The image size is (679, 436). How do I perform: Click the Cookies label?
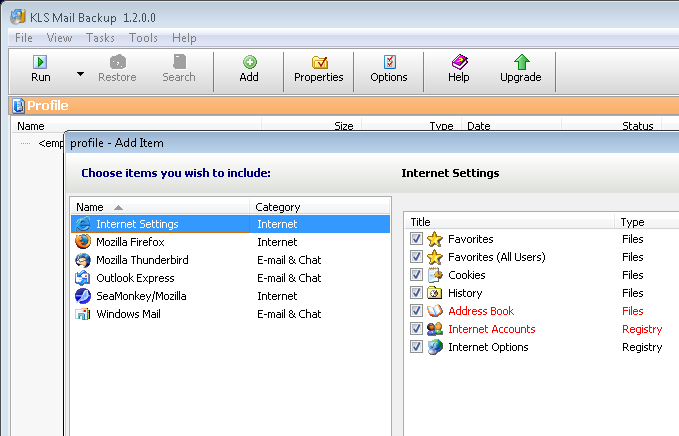coord(466,275)
